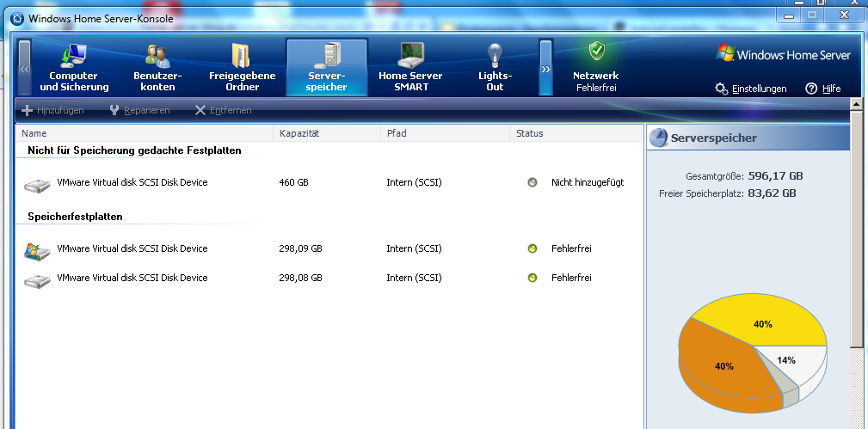Click the "298,08 GB" capacity value

point(300,278)
